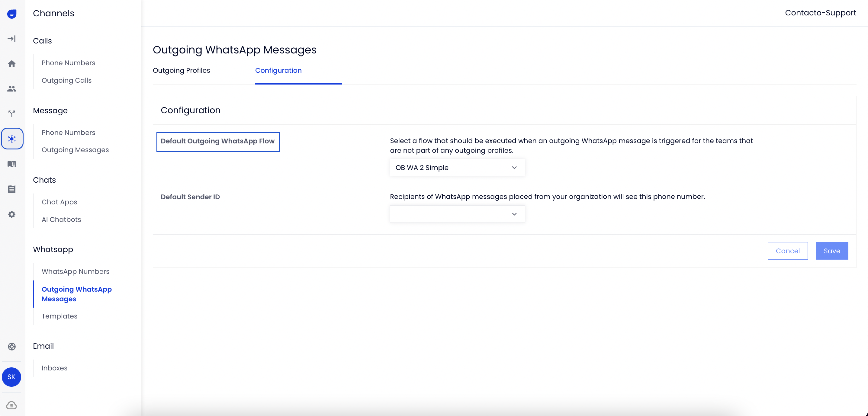Open Outgoing Messages in the sidebar
Screen dimensions: 868x416
pos(75,150)
